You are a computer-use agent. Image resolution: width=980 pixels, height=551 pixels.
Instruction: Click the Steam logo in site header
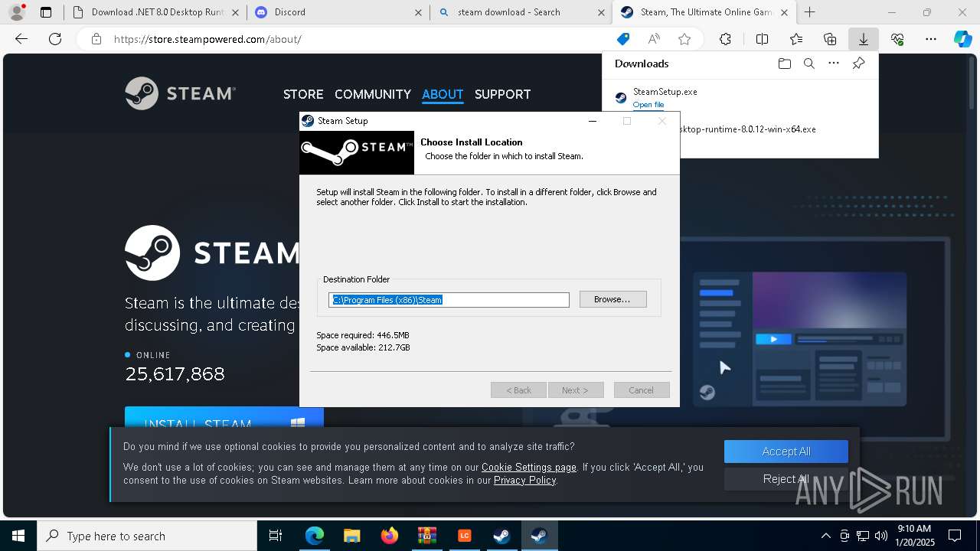coord(181,93)
